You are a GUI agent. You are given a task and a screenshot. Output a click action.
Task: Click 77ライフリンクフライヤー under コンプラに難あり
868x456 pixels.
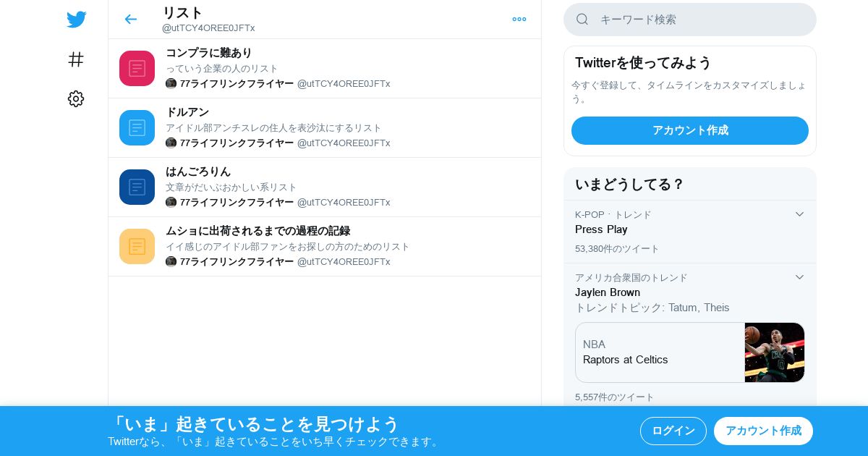coord(237,84)
